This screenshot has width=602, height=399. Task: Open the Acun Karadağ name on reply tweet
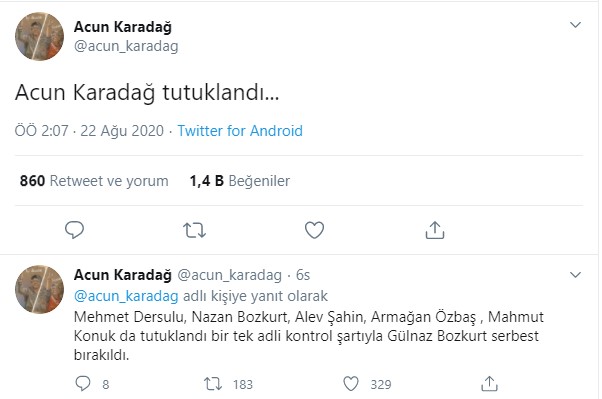(123, 275)
